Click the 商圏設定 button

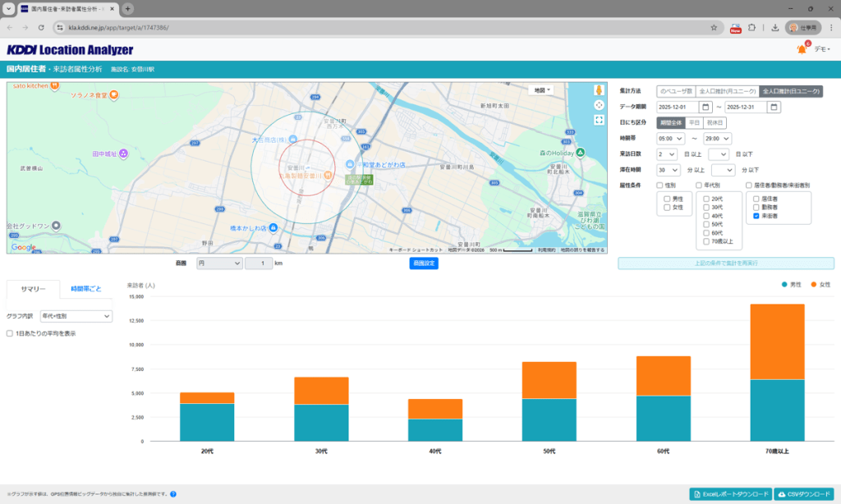(x=423, y=263)
